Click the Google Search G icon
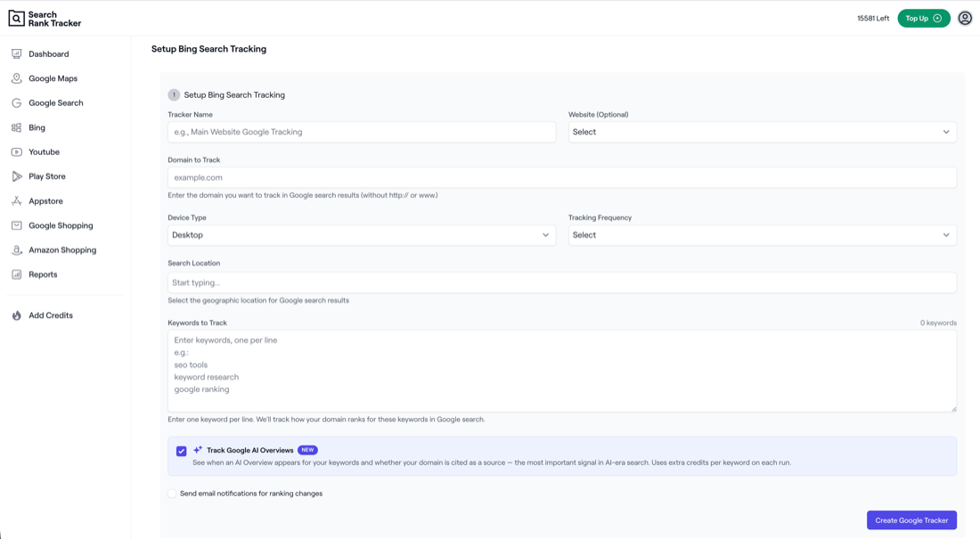This screenshot has width=980, height=539. 17,102
